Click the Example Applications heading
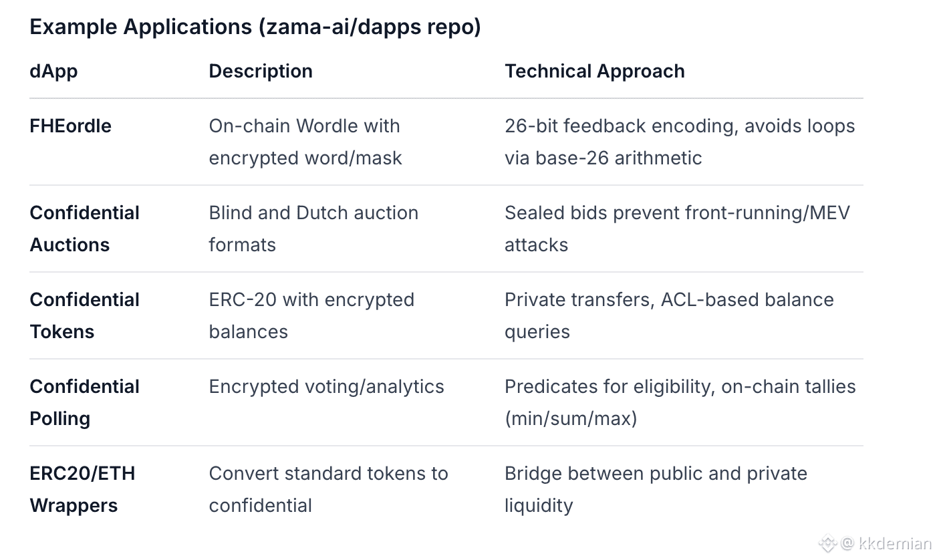937x560 pixels. tap(255, 27)
